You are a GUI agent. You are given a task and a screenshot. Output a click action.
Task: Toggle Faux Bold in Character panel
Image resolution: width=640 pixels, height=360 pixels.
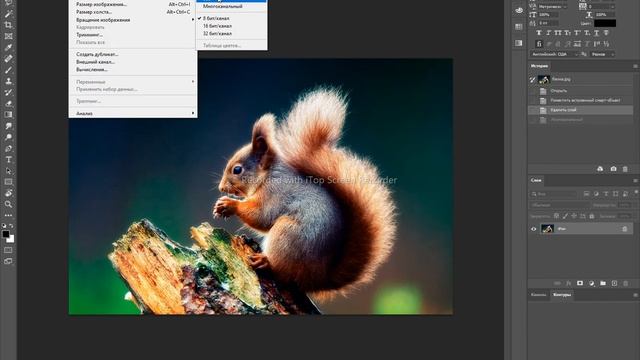tap(539, 33)
